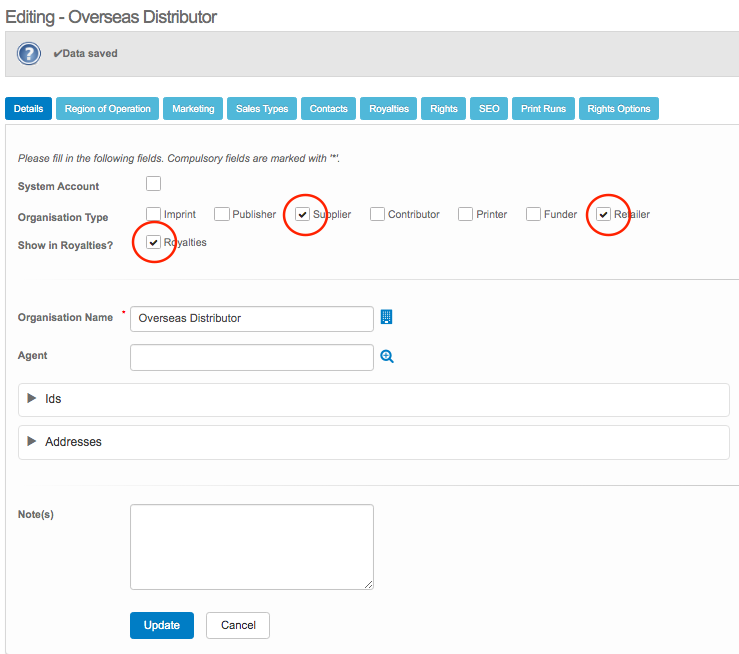The image size is (739, 654).
Task: Disable the Royalties checkbox
Action: [153, 242]
